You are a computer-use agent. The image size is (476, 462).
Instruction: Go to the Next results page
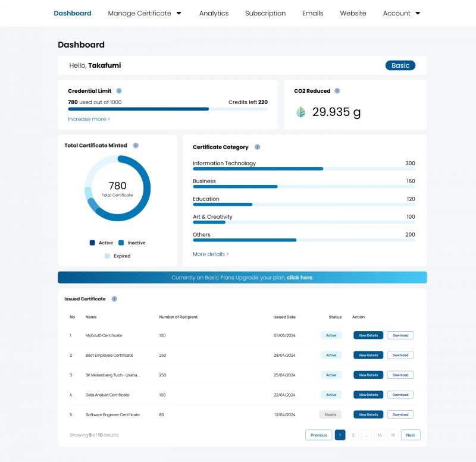point(411,435)
